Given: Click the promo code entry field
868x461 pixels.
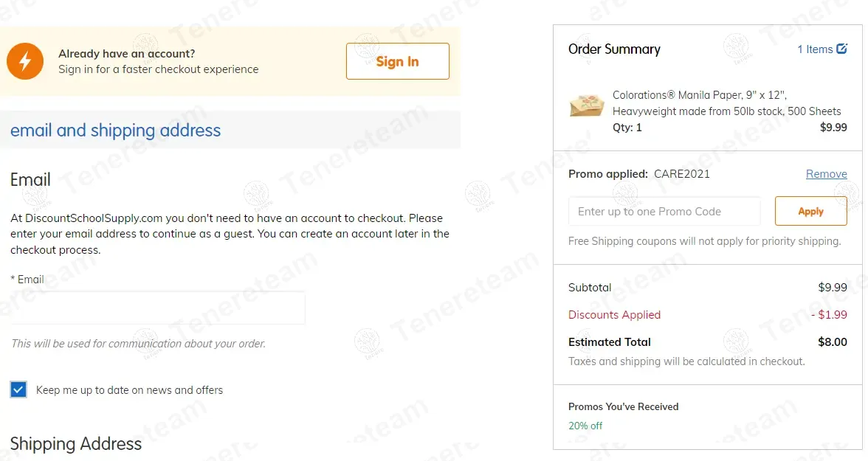Looking at the screenshot, I should 664,211.
